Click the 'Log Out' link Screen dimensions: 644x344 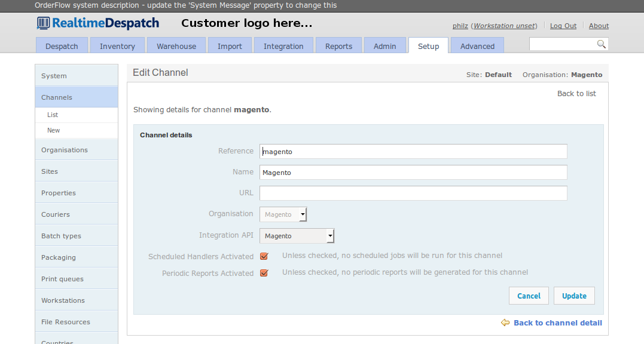[563, 26]
